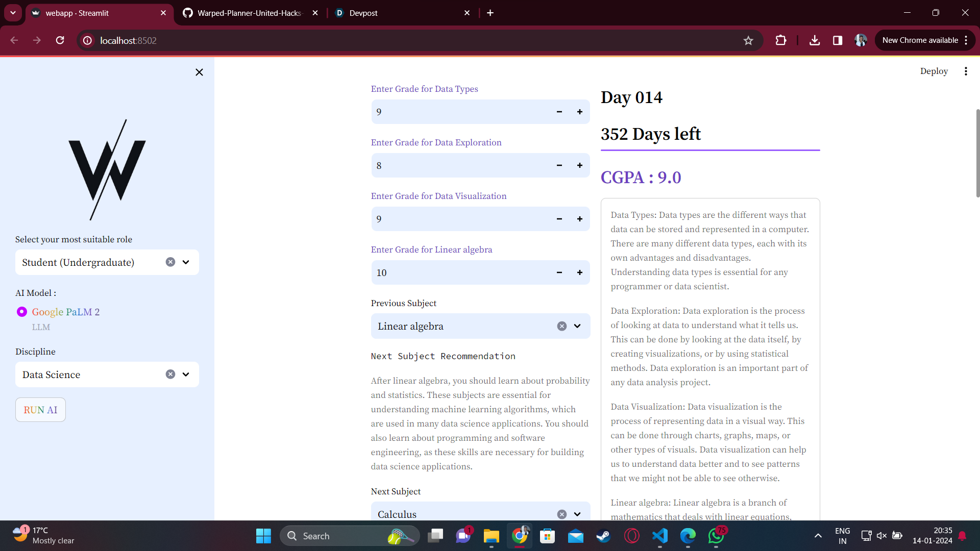This screenshot has width=980, height=551.
Task: Clear the Student (Undergraduate) role selection
Action: coord(170,262)
